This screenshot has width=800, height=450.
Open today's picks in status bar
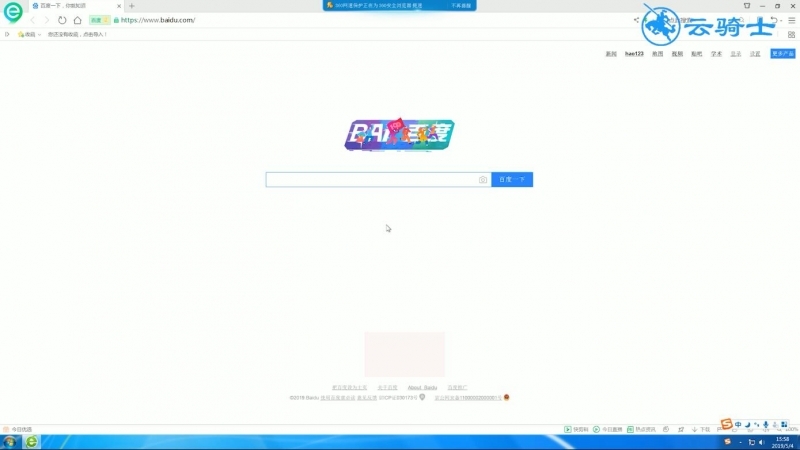click(x=18, y=430)
